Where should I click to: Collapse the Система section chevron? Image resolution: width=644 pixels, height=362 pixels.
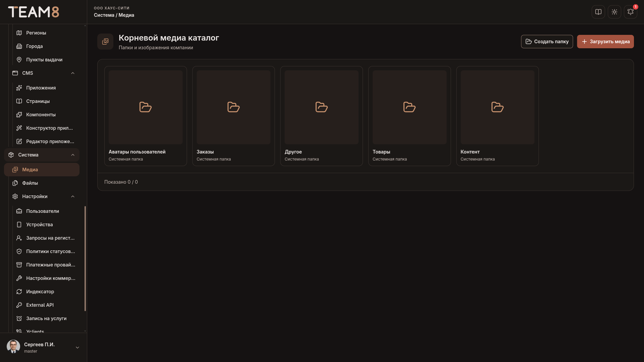pos(73,155)
